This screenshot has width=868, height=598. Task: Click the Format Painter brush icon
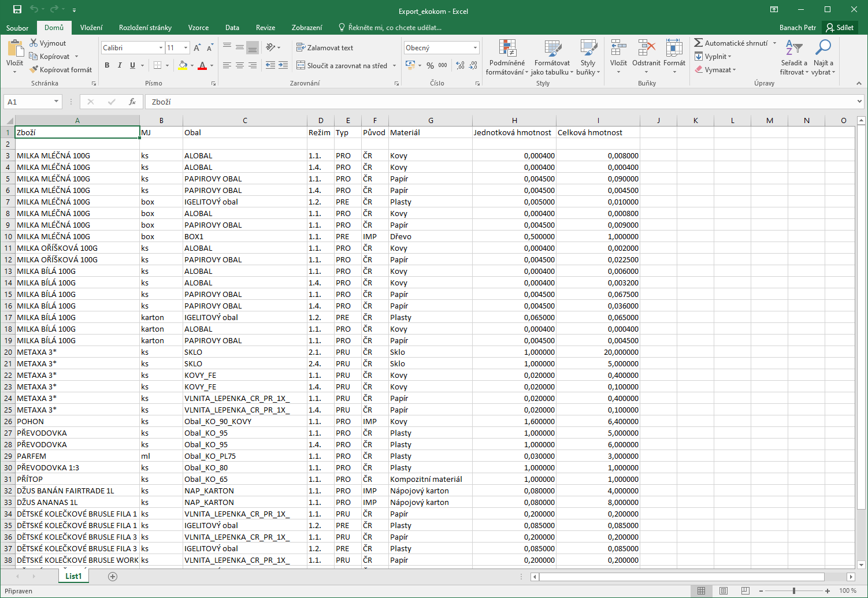34,70
